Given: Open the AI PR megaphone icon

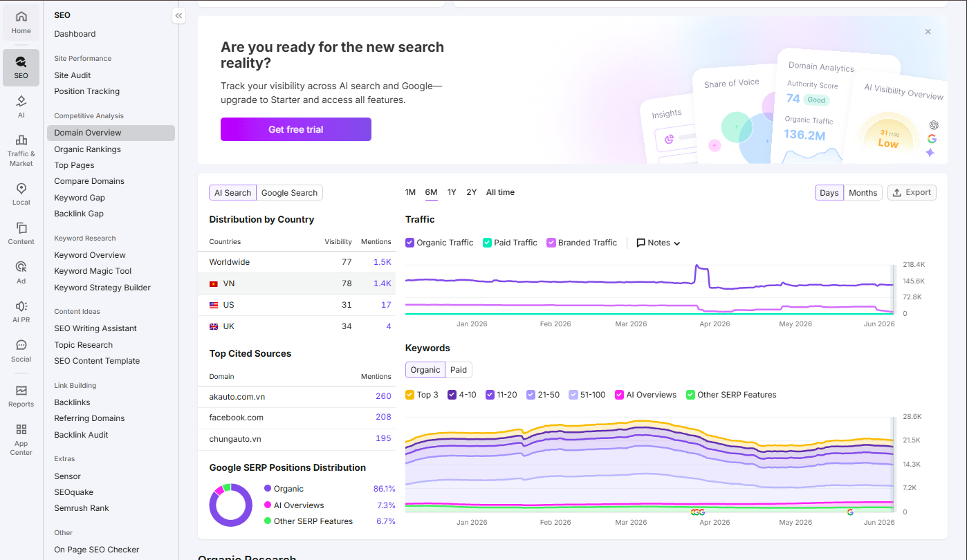Looking at the screenshot, I should (x=21, y=306).
